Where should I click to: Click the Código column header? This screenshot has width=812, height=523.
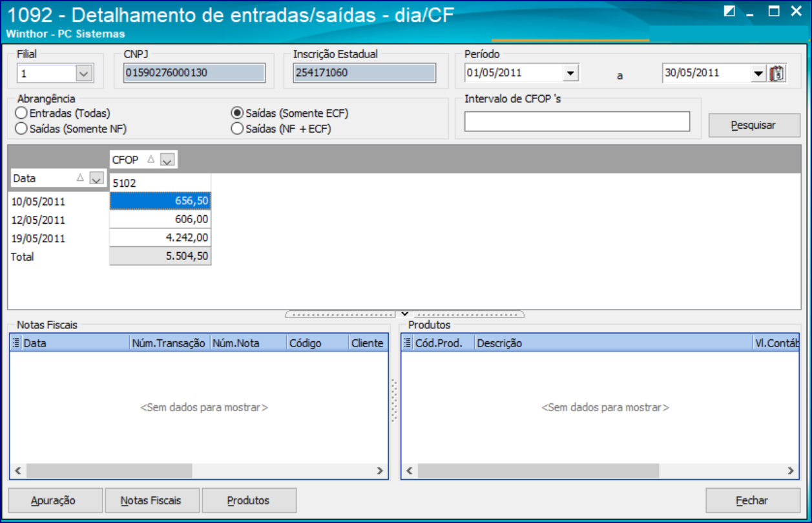coord(318,343)
